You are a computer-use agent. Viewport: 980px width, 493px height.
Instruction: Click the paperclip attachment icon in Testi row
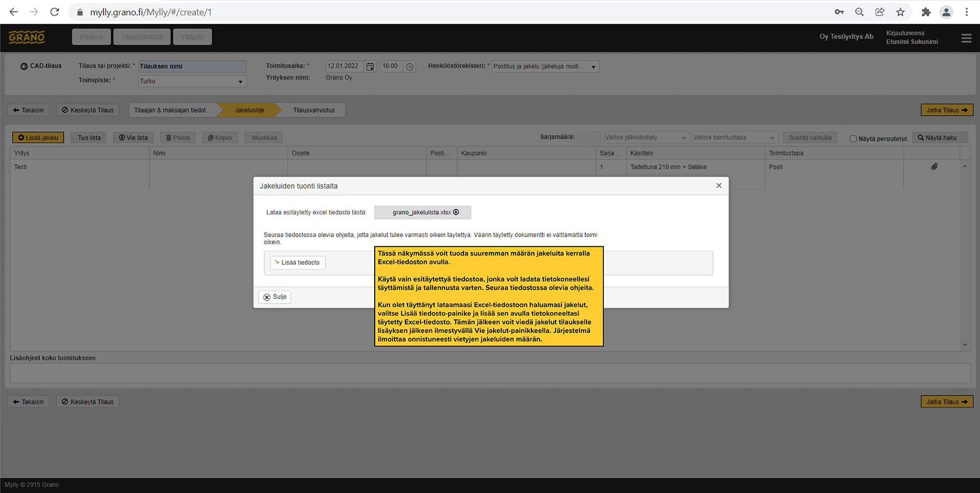934,167
